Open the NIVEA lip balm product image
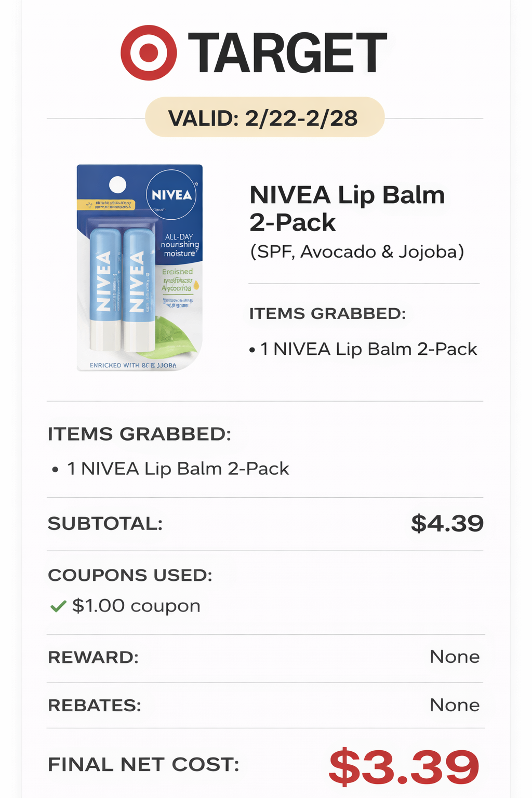 (139, 268)
